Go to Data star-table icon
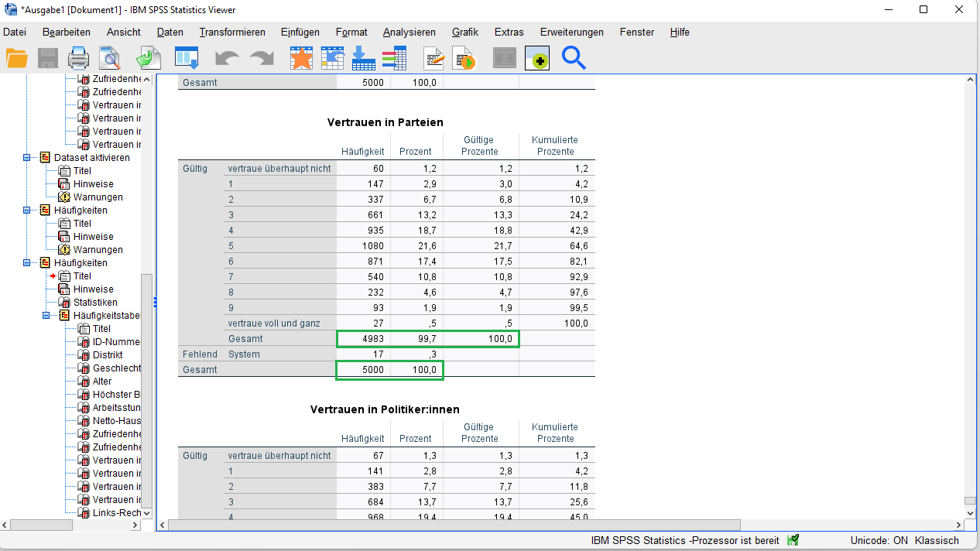 tap(301, 58)
